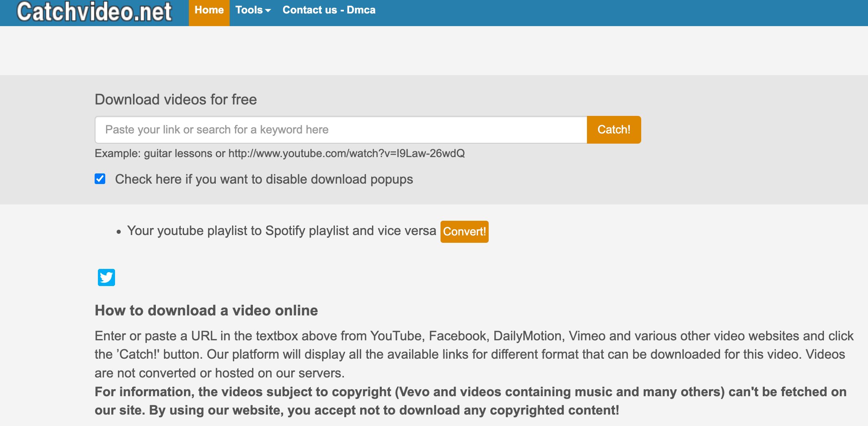Open Contact us - Dmca page

pos(329,10)
